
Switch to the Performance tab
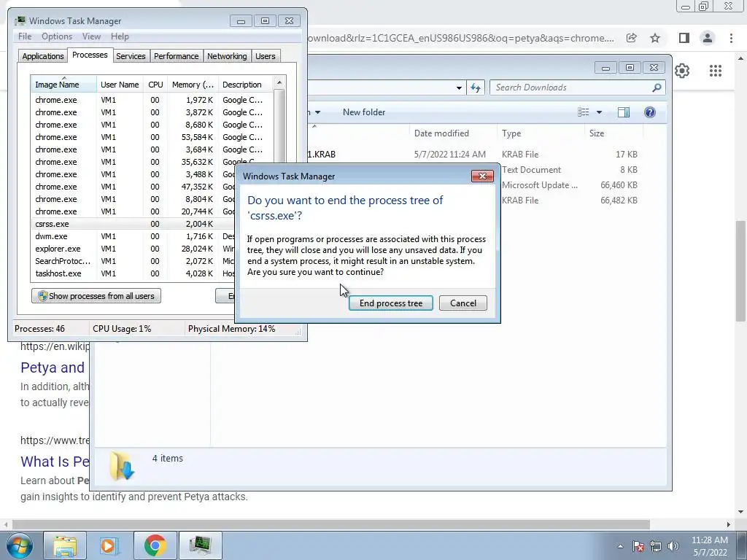[x=176, y=56]
